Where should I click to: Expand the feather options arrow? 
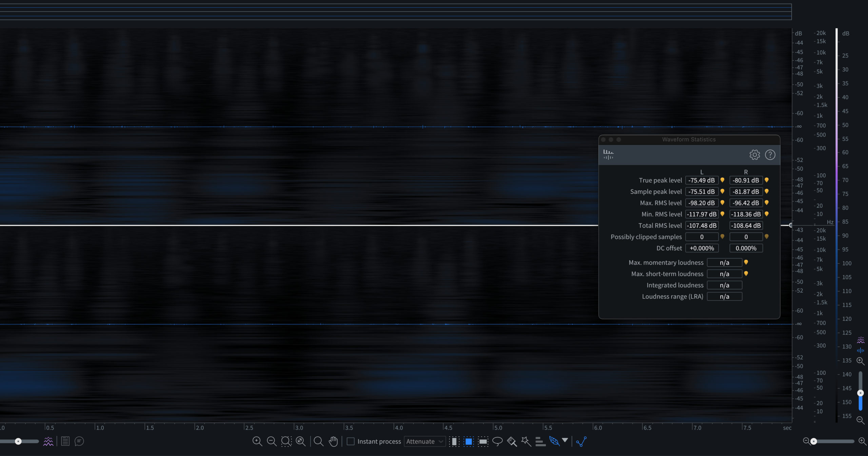pos(565,440)
